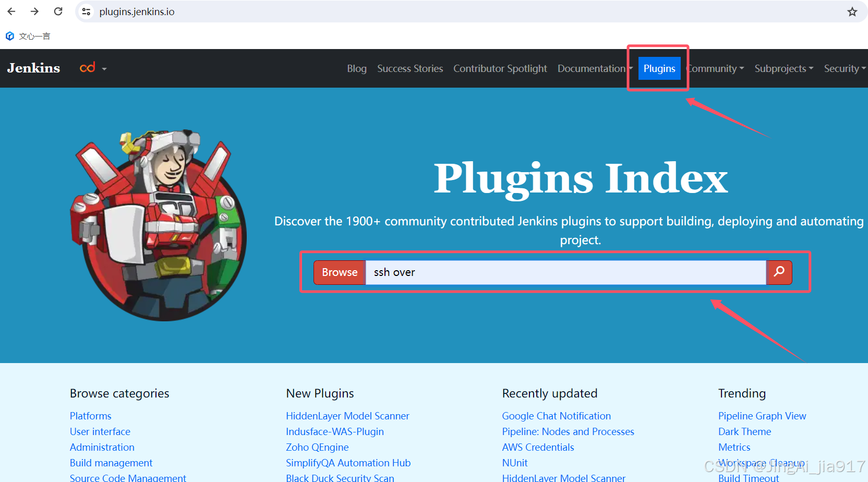Image resolution: width=868 pixels, height=482 pixels.
Task: Click the browser back arrow
Action: [11, 11]
